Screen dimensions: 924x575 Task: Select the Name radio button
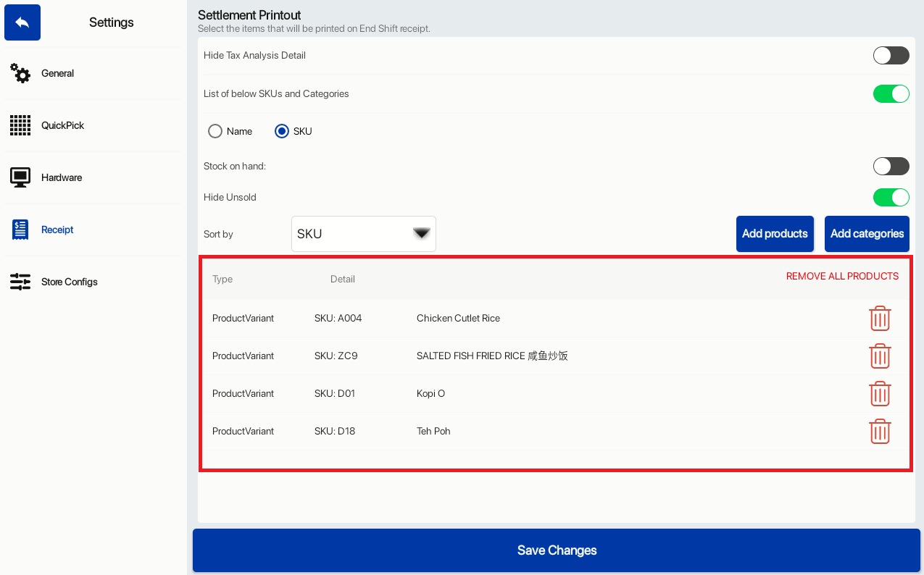tap(215, 131)
